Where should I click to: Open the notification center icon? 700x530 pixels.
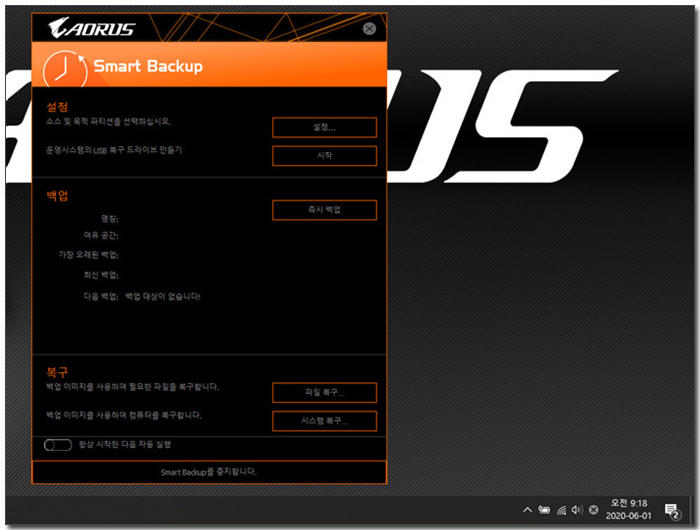pos(672,511)
